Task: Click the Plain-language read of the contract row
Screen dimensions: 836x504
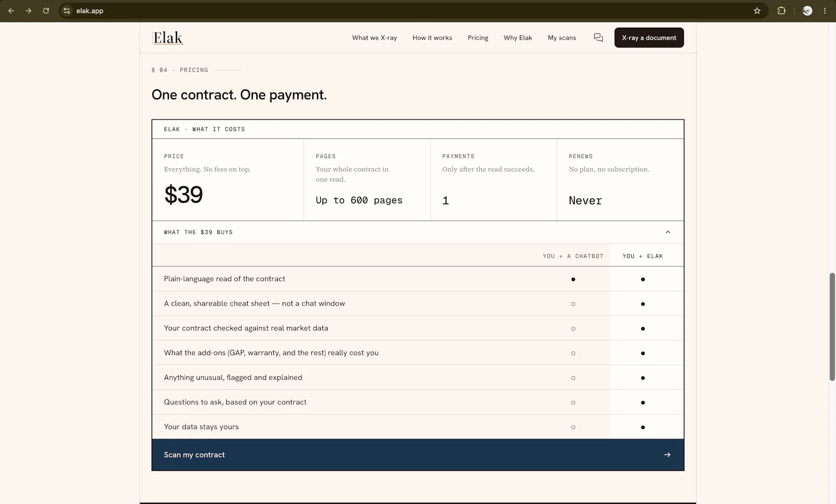Action: pyautogui.click(x=418, y=279)
